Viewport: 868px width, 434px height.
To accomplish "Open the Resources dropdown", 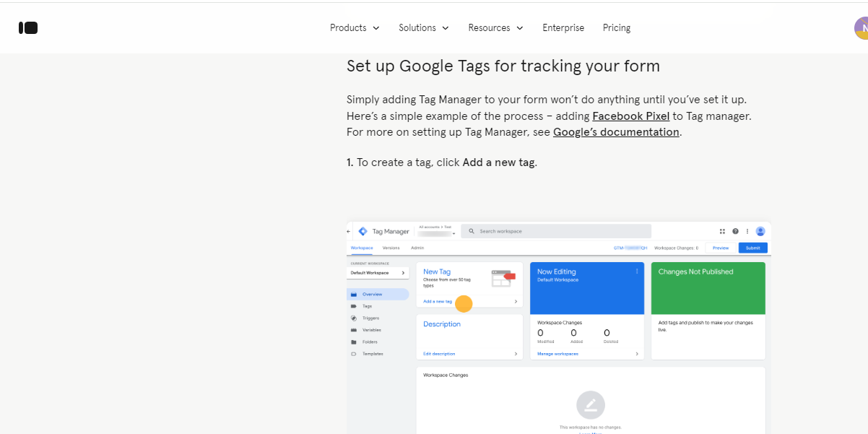I will point(495,27).
